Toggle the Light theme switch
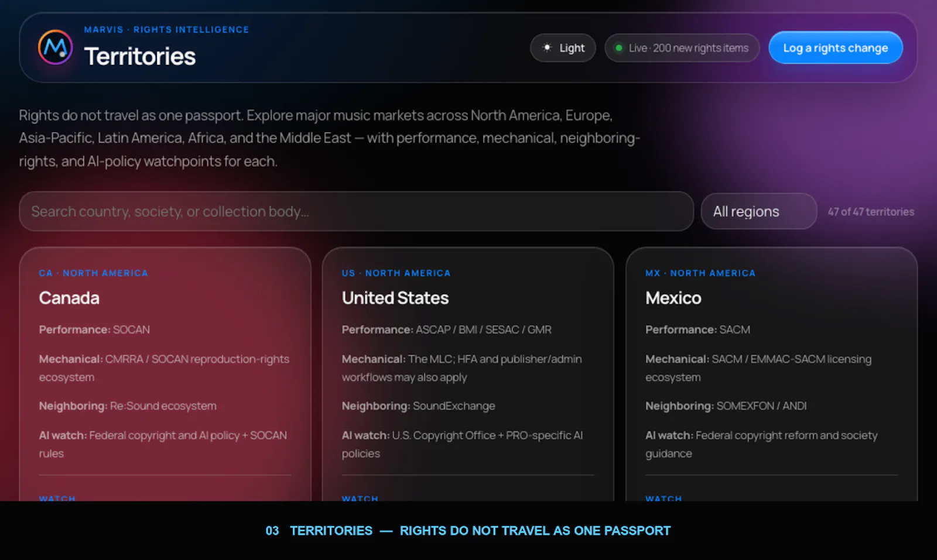This screenshot has height=560, width=937. pyautogui.click(x=563, y=48)
